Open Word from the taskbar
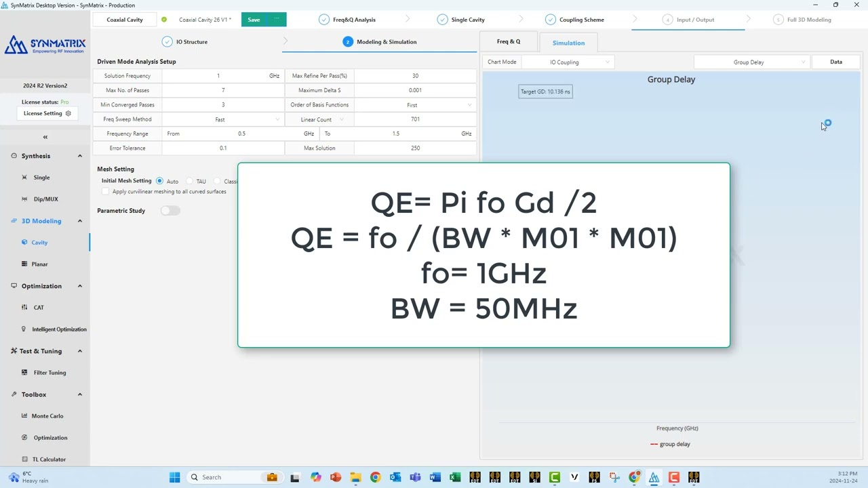The image size is (868, 488). click(x=435, y=477)
